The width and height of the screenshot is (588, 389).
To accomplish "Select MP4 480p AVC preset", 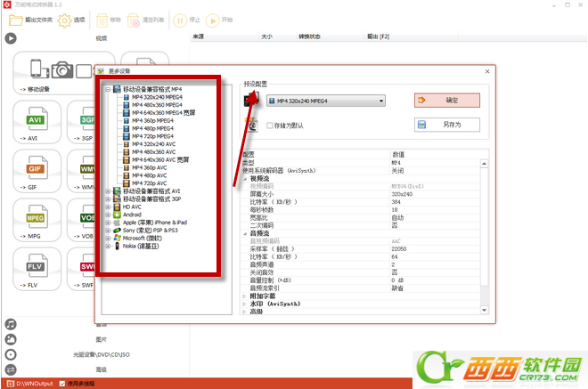I will pyautogui.click(x=149, y=175).
